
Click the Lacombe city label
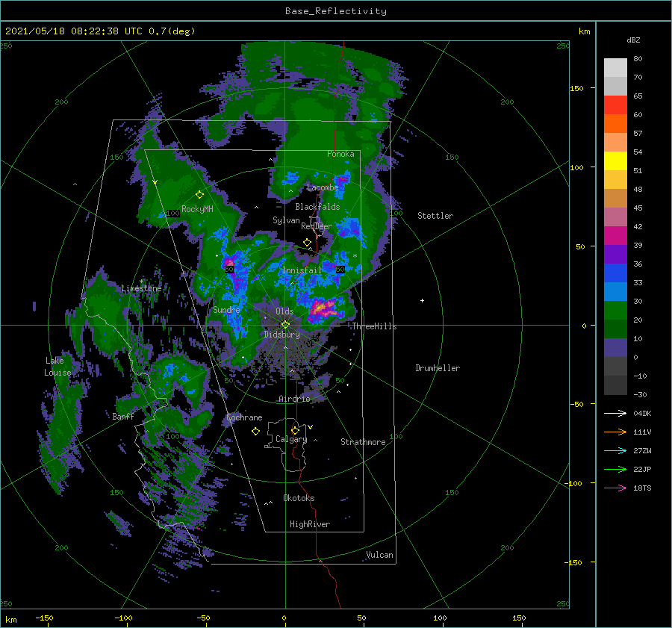pos(323,187)
